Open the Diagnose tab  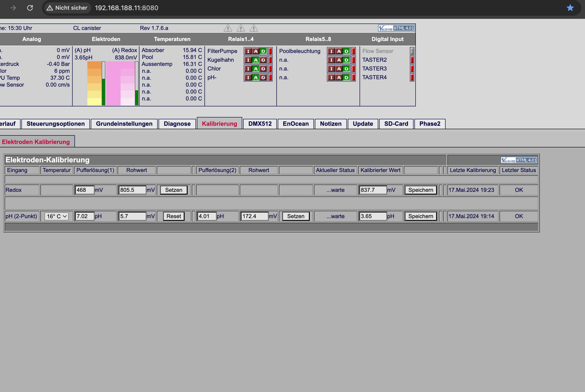[177, 124]
